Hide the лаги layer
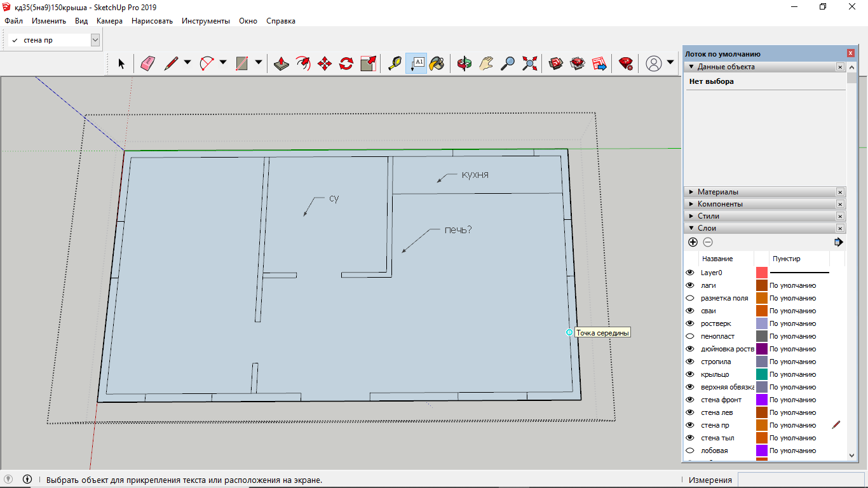 690,285
